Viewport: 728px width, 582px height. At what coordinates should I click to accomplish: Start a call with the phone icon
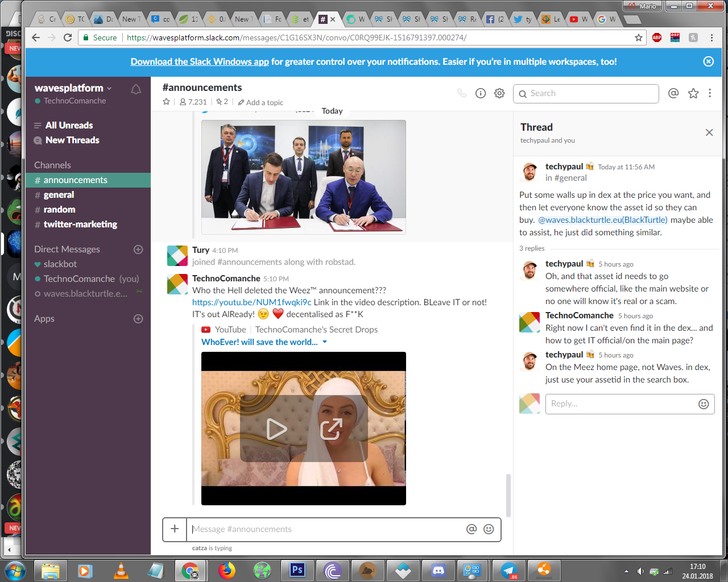462,93
